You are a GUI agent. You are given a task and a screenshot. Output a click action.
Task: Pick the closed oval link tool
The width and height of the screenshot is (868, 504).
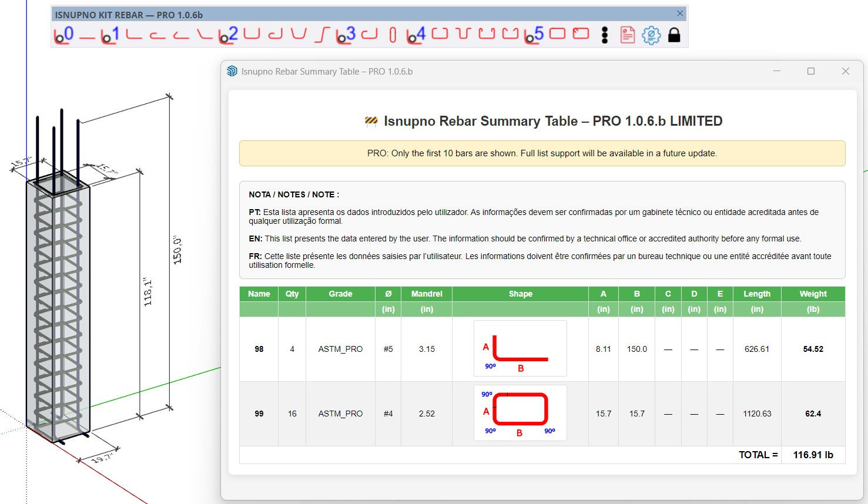click(393, 36)
